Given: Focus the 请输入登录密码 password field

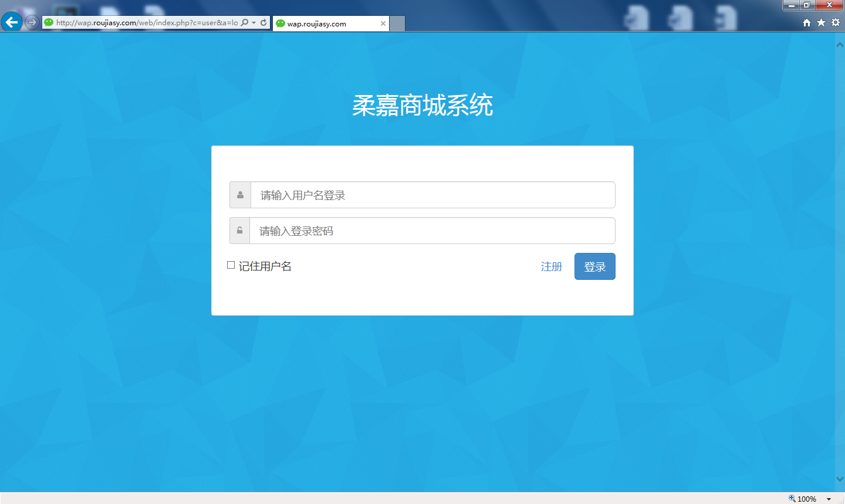Looking at the screenshot, I should point(432,231).
